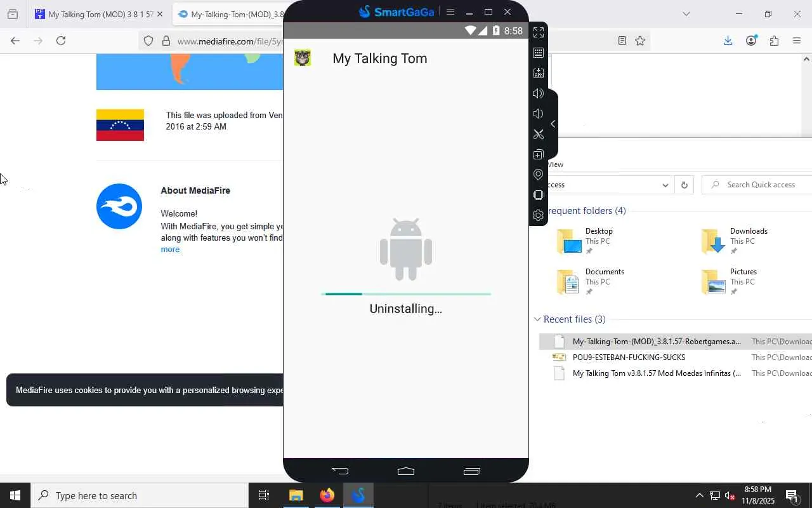
Task: Go back in the Firefox browser
Action: tap(15, 41)
